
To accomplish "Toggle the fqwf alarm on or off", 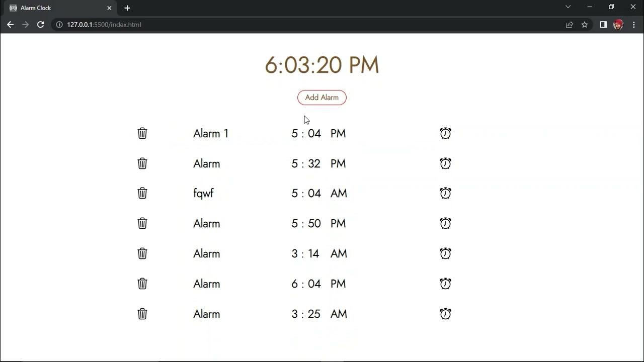I will 445,193.
